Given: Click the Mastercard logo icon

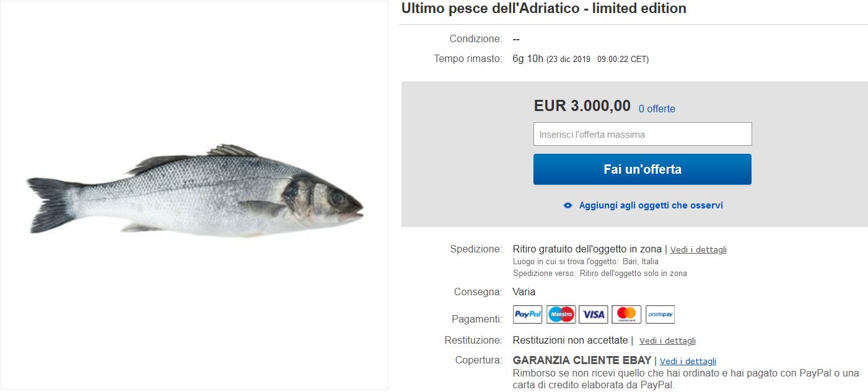Looking at the screenshot, I should 626,314.
